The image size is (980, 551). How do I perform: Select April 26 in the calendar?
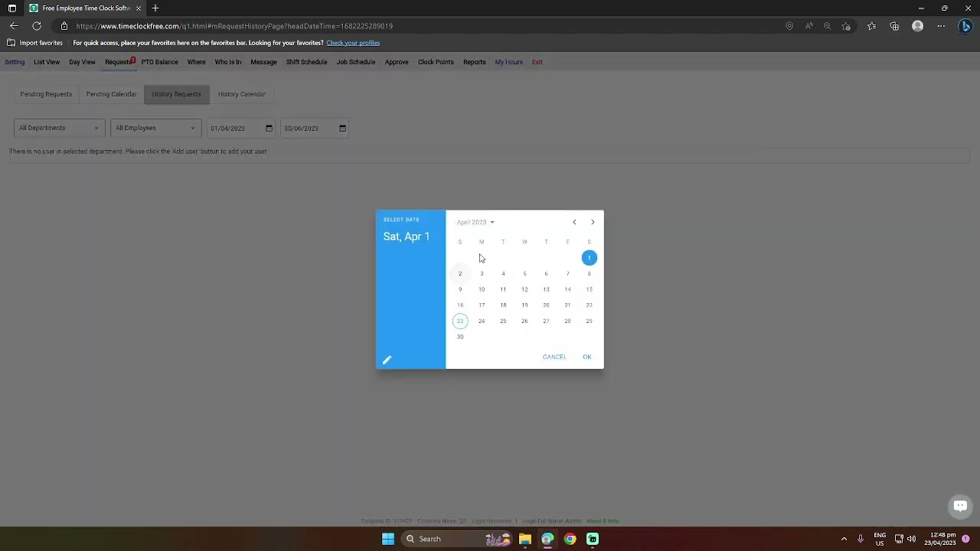[x=524, y=321]
